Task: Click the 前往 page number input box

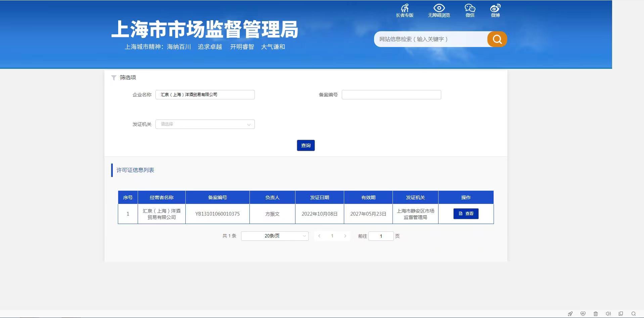Action: tap(381, 236)
